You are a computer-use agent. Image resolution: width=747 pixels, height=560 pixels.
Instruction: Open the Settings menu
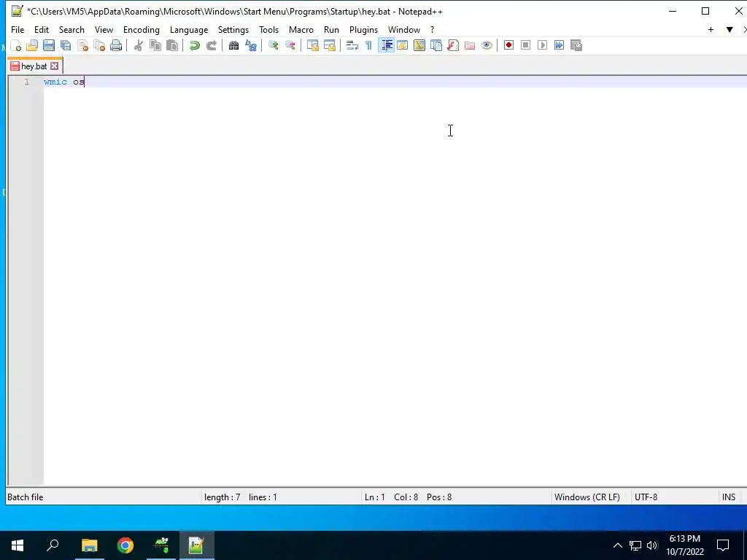point(233,29)
